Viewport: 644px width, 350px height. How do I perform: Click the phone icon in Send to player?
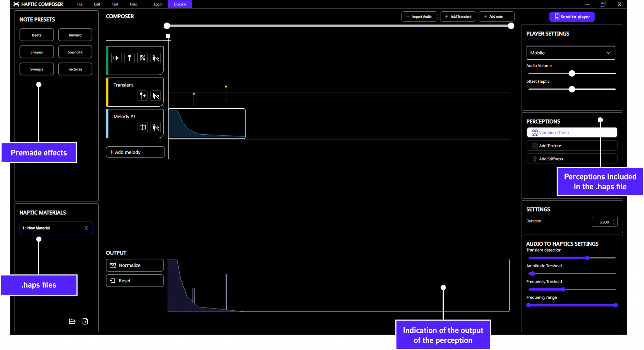tap(557, 17)
